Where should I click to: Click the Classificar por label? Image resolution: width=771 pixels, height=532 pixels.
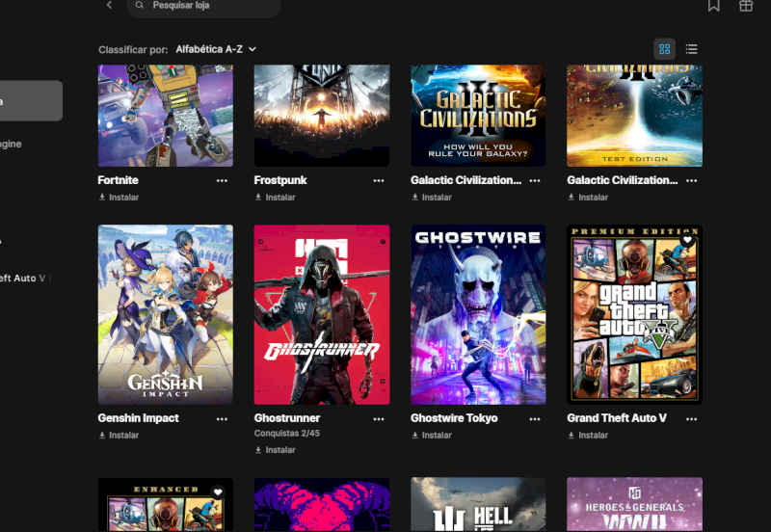(133, 50)
